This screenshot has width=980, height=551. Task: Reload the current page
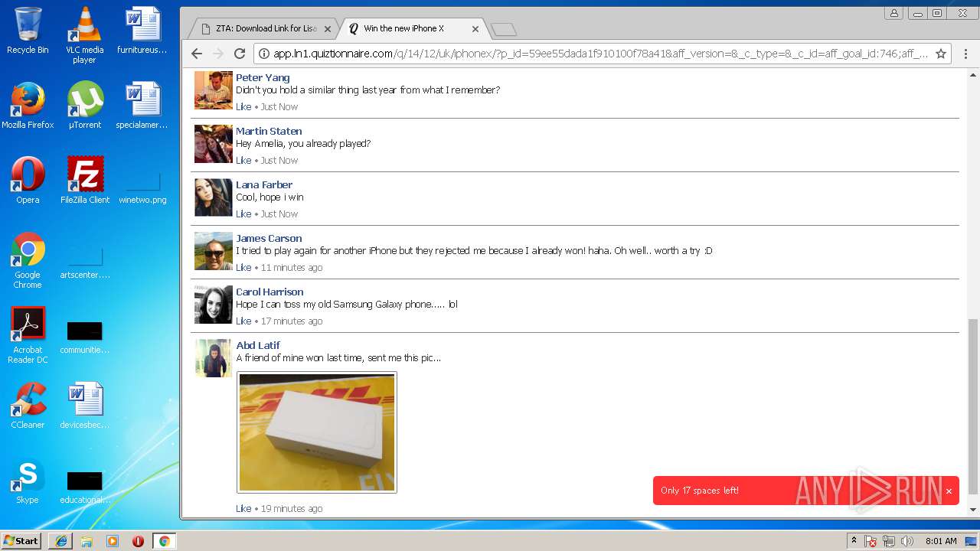(x=240, y=54)
